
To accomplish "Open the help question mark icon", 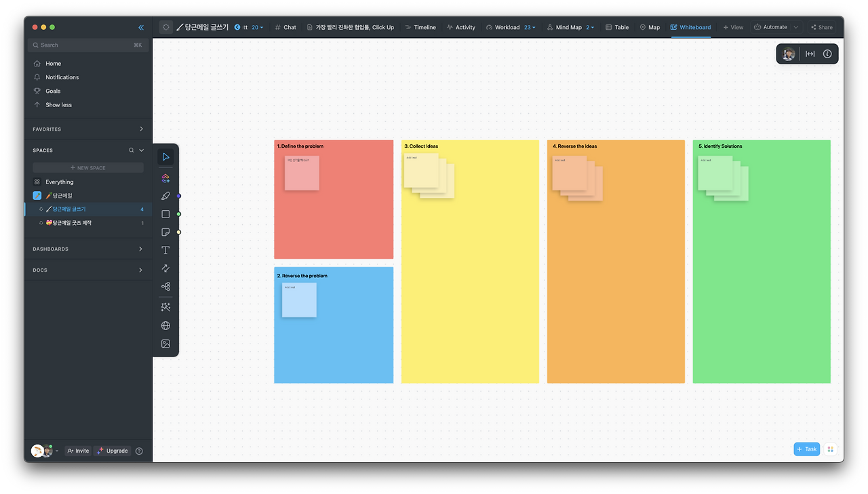I will [139, 451].
